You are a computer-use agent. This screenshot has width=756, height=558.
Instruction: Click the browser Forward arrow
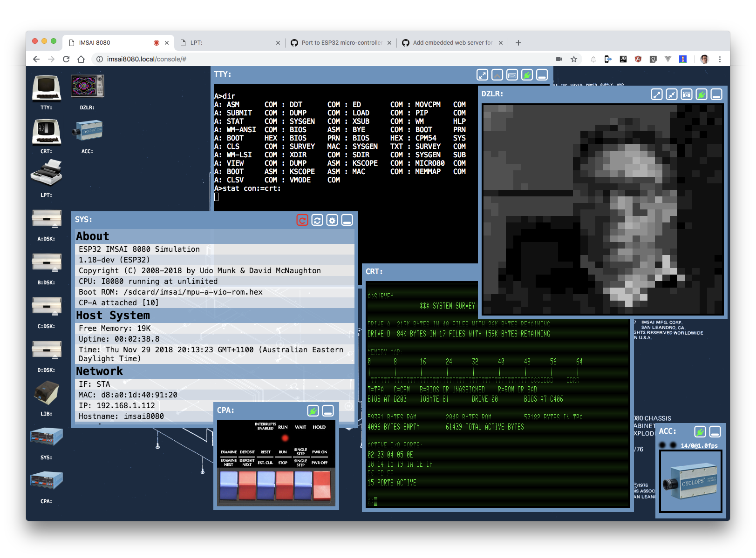[51, 59]
